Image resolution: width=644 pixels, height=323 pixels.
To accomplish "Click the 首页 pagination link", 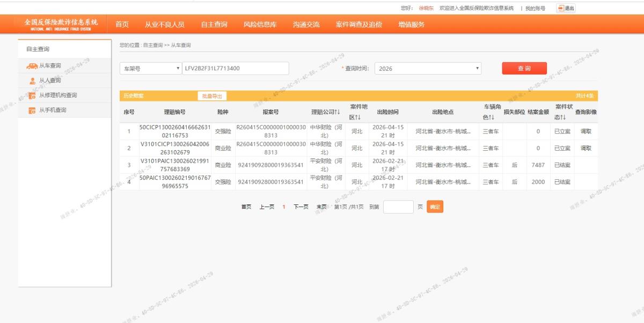I will (x=246, y=207).
